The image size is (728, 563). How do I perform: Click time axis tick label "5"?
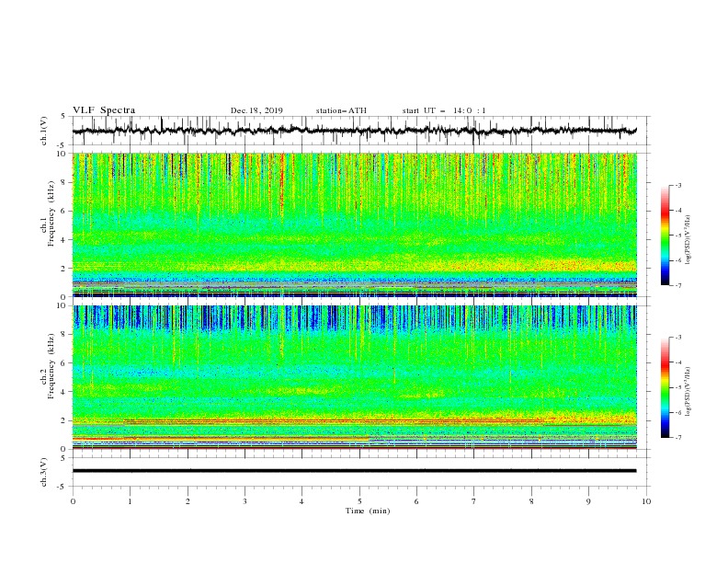click(x=359, y=501)
